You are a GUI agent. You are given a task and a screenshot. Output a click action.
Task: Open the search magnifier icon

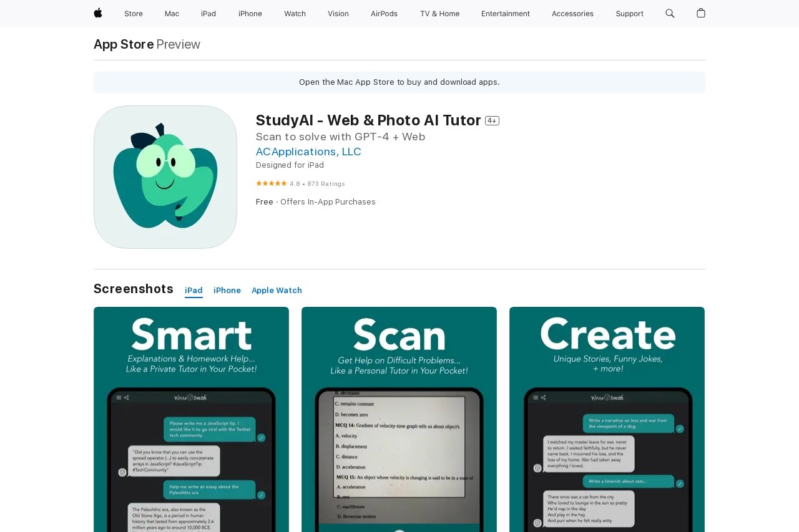tap(670, 13)
